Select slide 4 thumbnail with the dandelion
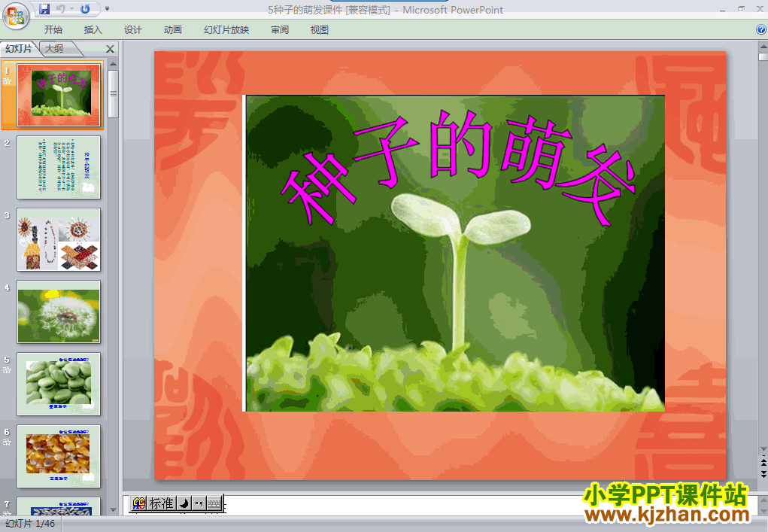768x532 pixels. click(x=59, y=312)
